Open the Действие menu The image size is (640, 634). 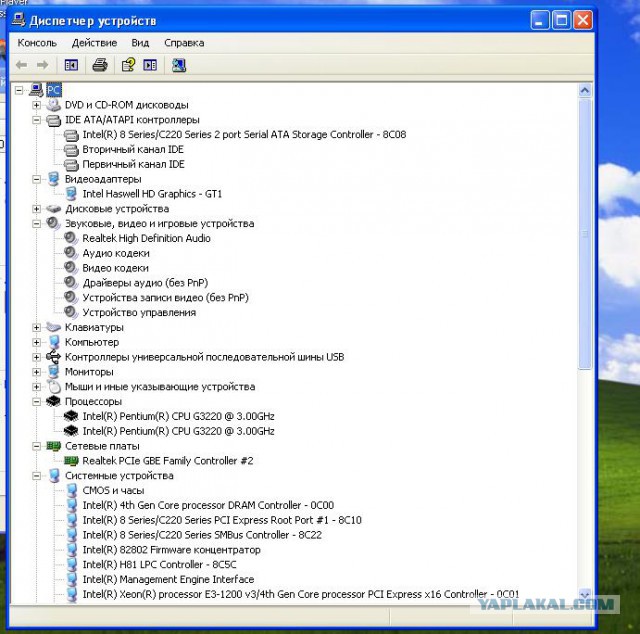(x=94, y=43)
